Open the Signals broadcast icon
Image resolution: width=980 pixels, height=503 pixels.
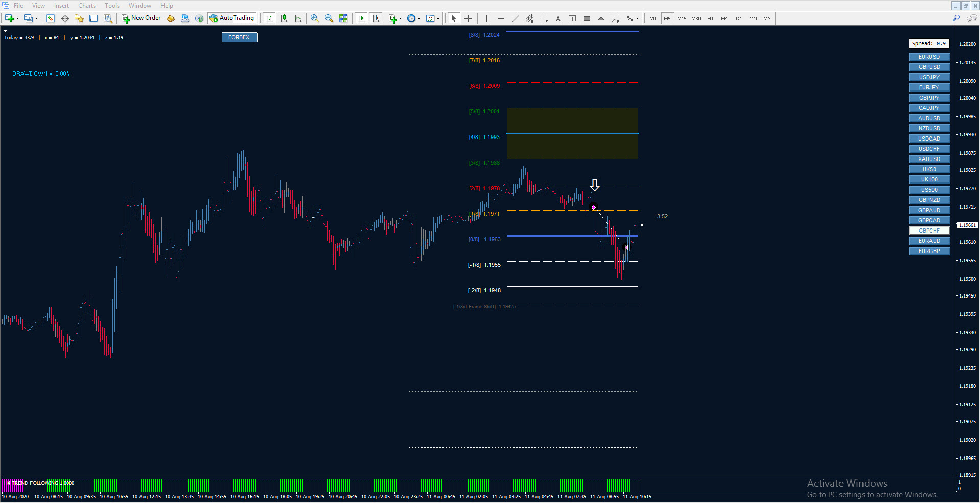199,18
